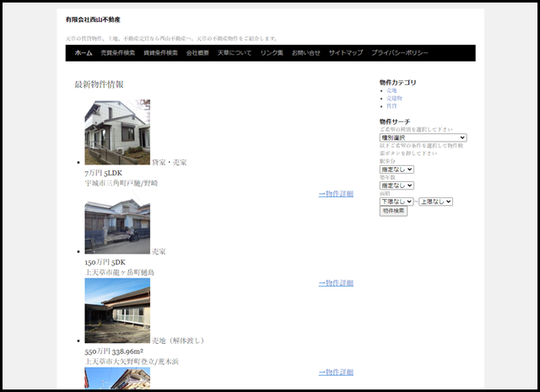This screenshot has height=392, width=540.
Task: Click the 売家 old house photo
Action: click(117, 222)
